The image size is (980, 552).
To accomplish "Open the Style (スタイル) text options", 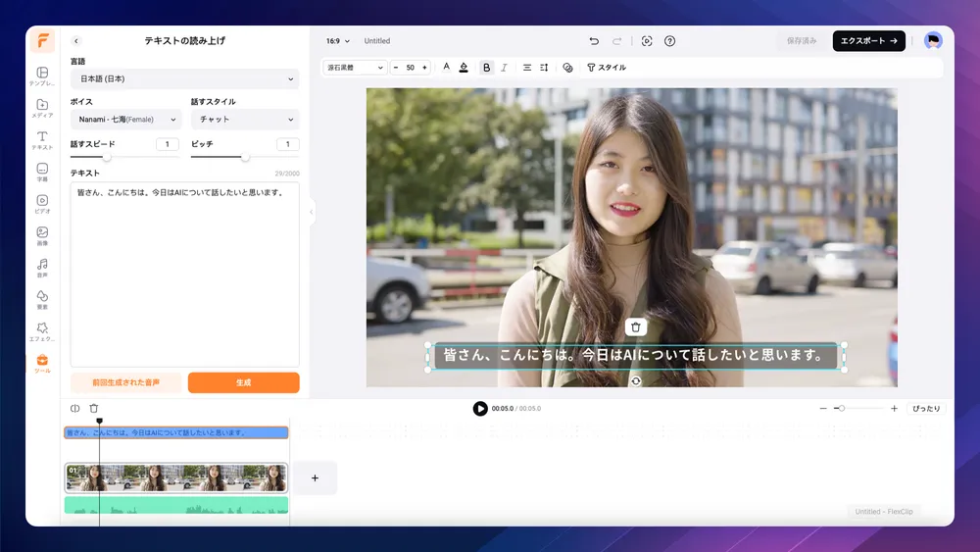I will (607, 68).
